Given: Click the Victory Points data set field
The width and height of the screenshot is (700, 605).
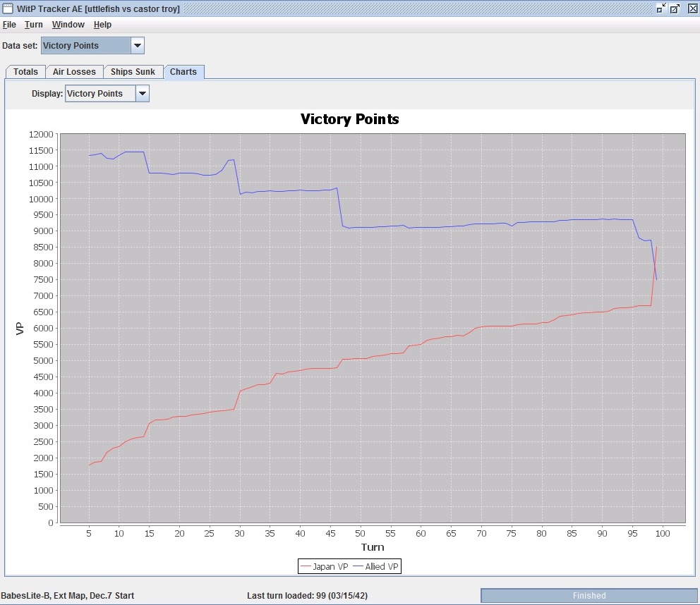Looking at the screenshot, I should tap(92, 46).
